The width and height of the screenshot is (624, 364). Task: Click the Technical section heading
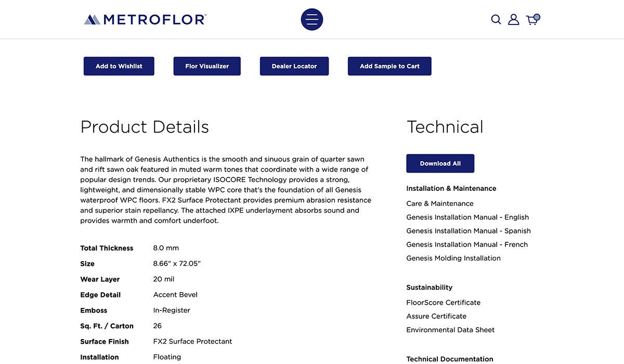click(445, 127)
